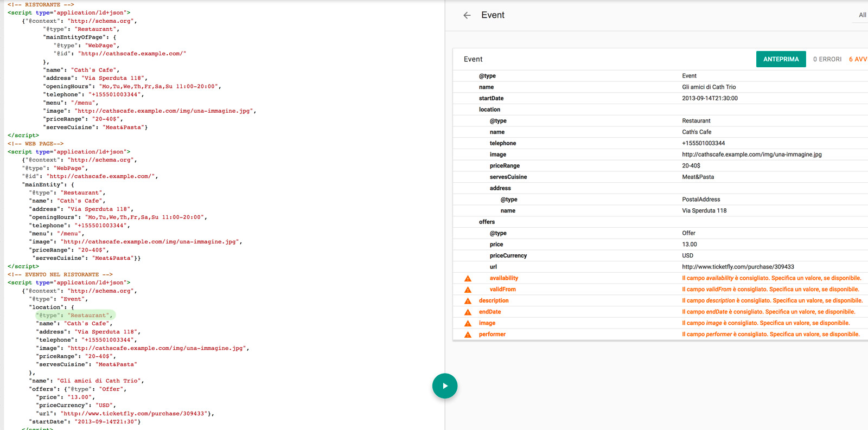This screenshot has height=430, width=868.
Task: Click the image warning message text
Action: click(766, 323)
